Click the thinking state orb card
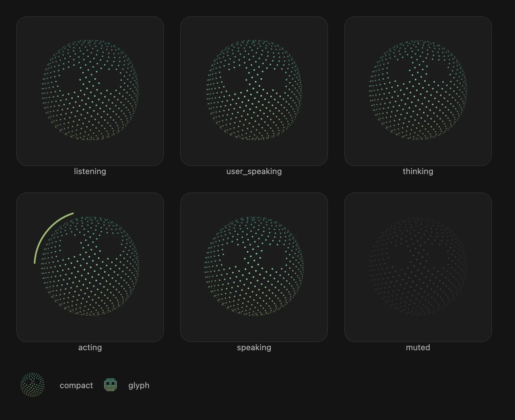Viewport: 515px width, 420px height. pyautogui.click(x=418, y=91)
